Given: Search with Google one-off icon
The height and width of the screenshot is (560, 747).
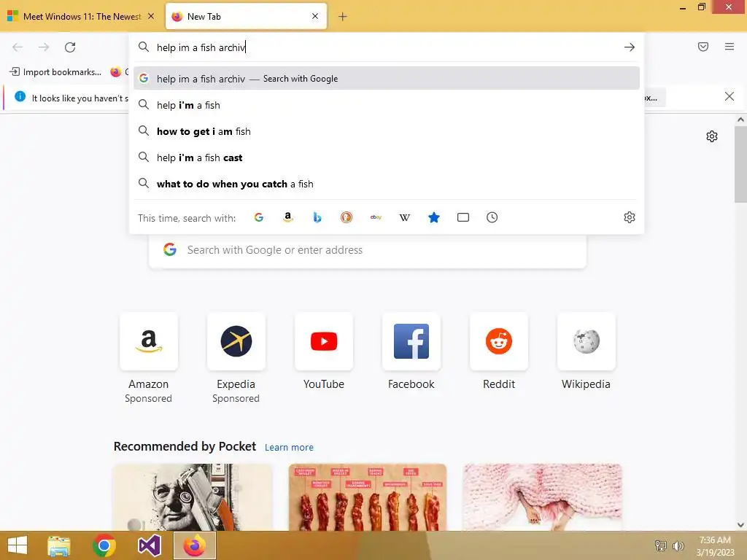Looking at the screenshot, I should tap(259, 217).
